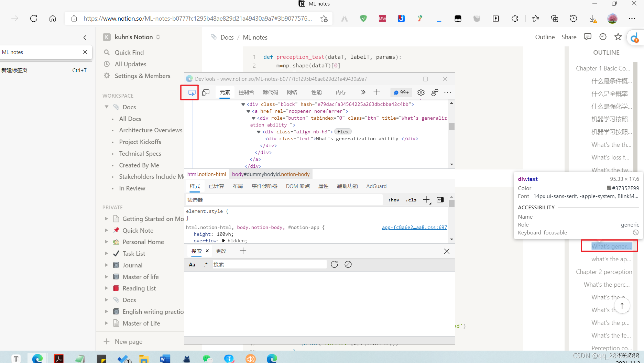
Task: Open the 已计算 computed styles tab
Action: tap(216, 186)
